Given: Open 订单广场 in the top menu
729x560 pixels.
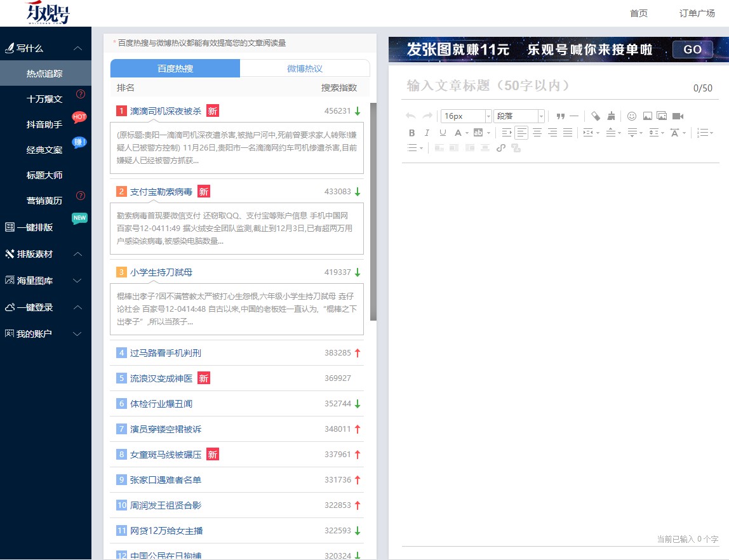Looking at the screenshot, I should point(697,13).
